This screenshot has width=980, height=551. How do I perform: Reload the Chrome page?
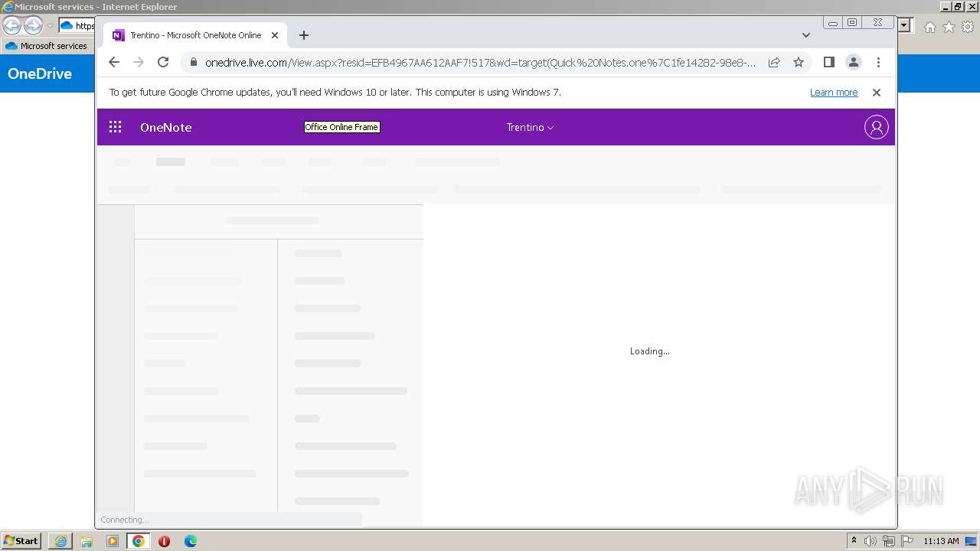click(163, 63)
